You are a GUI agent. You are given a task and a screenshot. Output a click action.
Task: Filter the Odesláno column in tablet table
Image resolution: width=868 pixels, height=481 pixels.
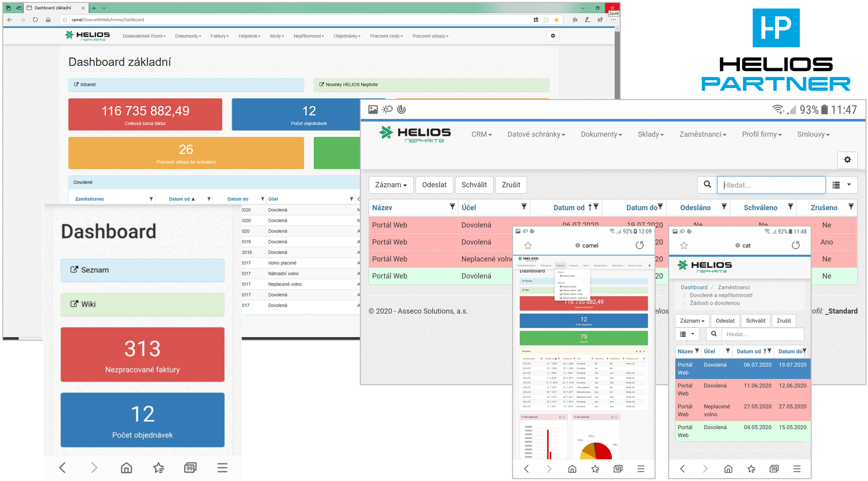pos(724,207)
